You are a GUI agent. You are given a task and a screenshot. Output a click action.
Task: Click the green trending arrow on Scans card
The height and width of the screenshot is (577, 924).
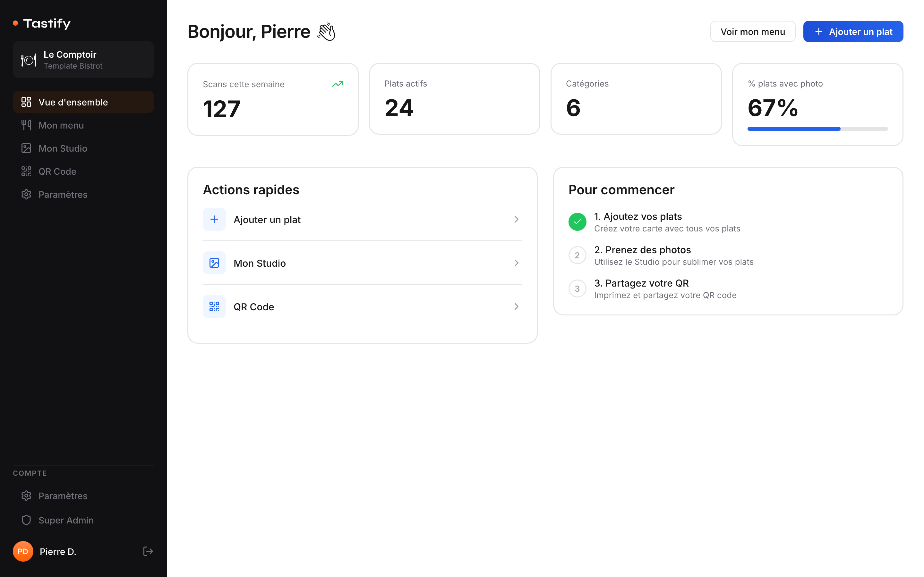click(337, 84)
